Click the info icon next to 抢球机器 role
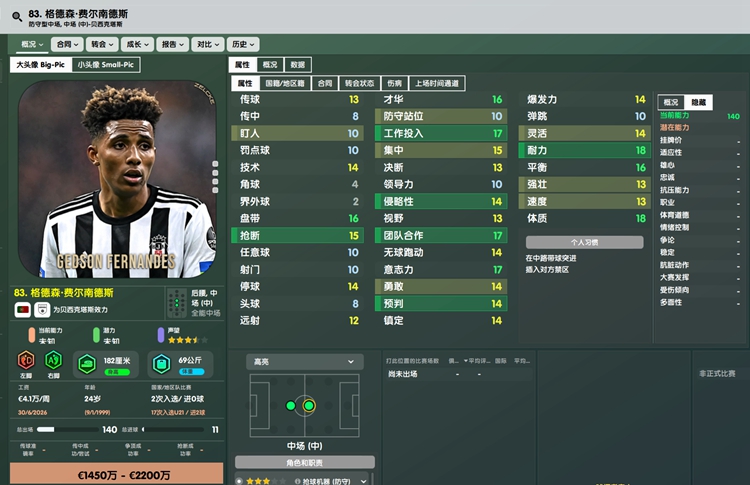750x485 pixels. [298, 481]
